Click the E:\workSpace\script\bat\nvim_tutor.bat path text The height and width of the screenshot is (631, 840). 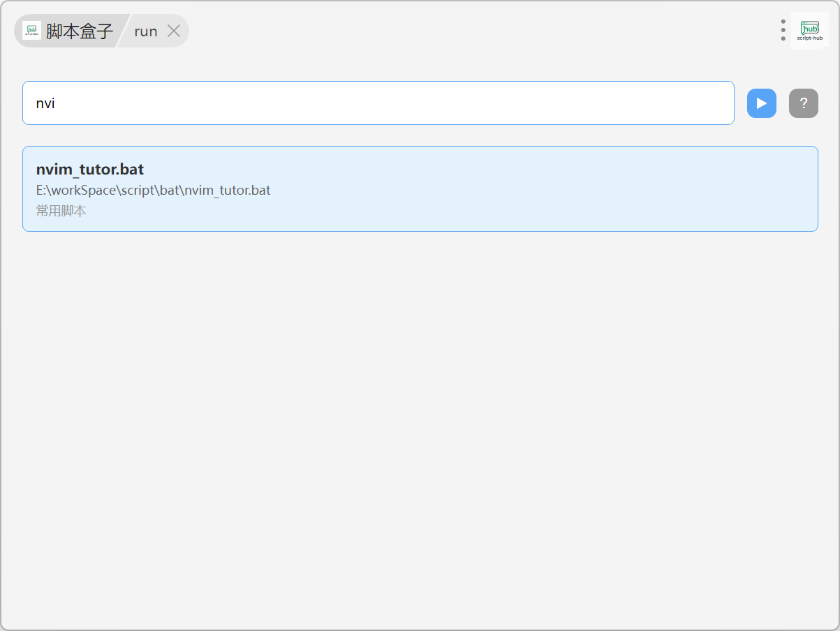153,190
